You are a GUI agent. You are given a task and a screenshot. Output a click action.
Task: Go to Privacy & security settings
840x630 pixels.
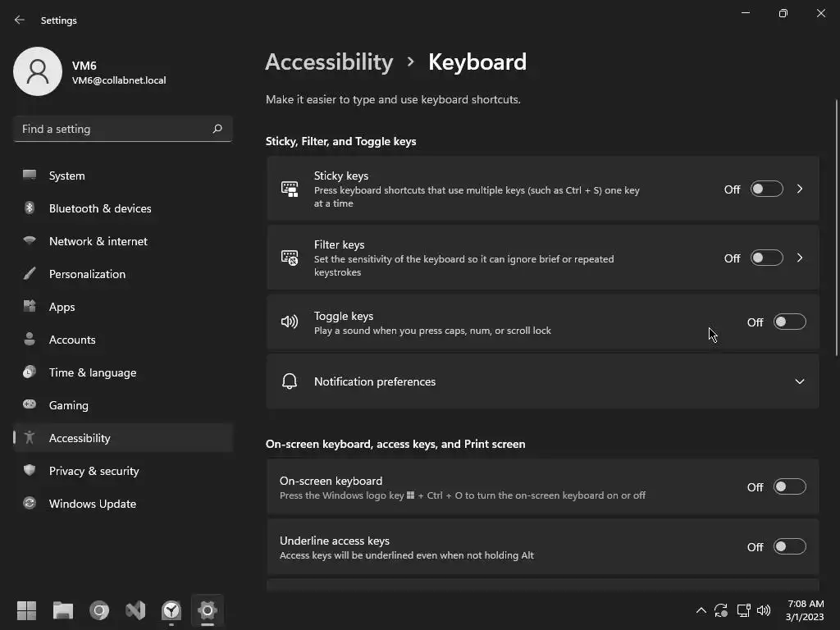[94, 471]
